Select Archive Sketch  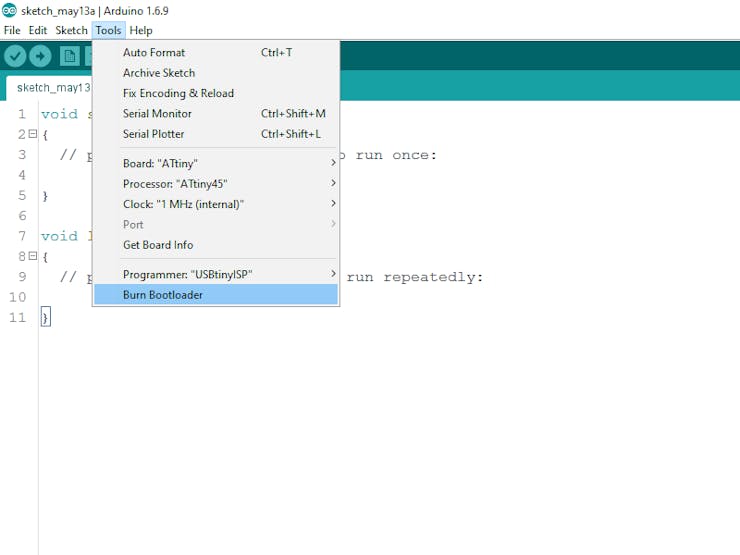click(x=216, y=73)
